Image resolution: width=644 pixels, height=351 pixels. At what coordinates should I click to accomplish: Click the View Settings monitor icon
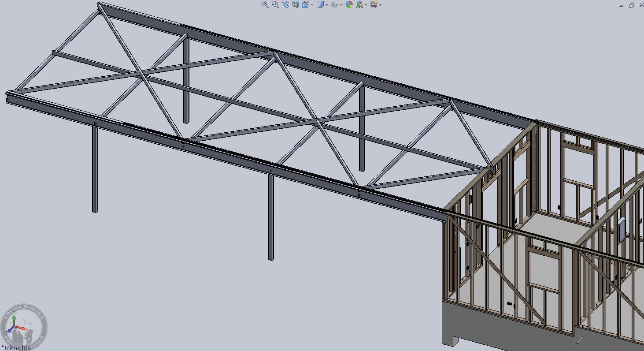[374, 4]
